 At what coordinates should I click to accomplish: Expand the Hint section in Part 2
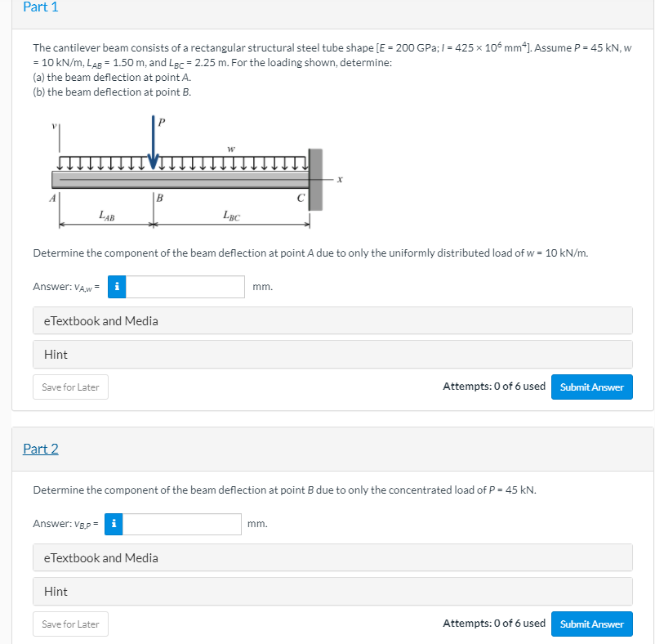tap(54, 591)
